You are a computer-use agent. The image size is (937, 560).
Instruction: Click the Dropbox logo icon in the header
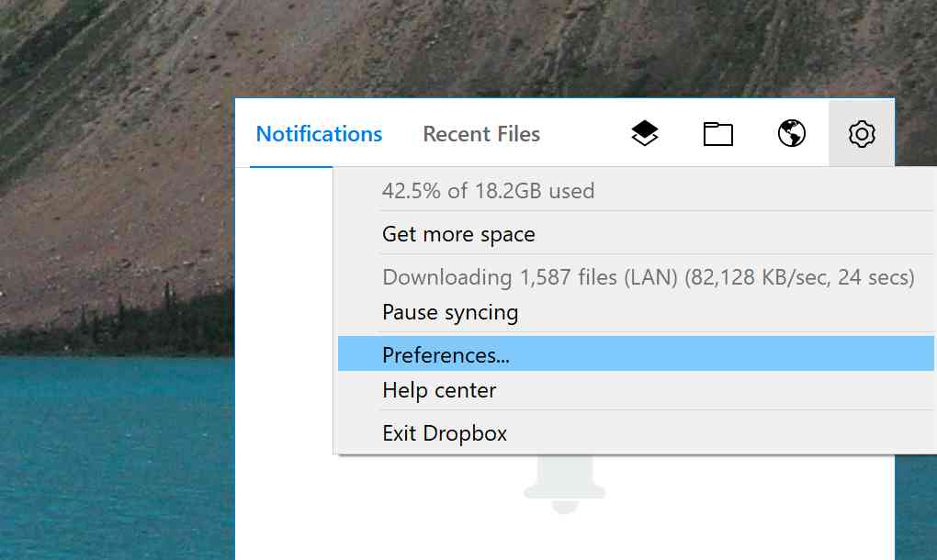(644, 132)
